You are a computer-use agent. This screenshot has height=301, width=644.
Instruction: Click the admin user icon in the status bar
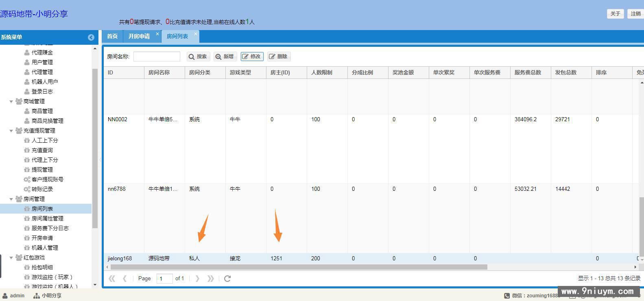(5, 296)
